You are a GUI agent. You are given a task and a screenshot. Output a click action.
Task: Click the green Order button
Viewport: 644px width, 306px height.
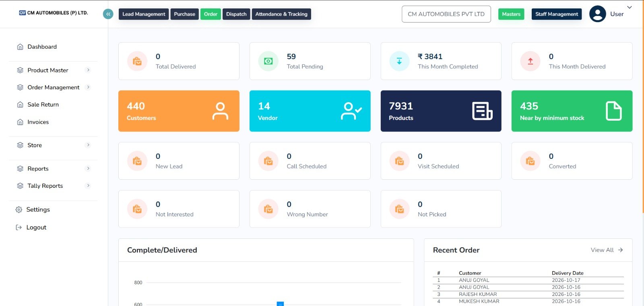[x=211, y=14]
